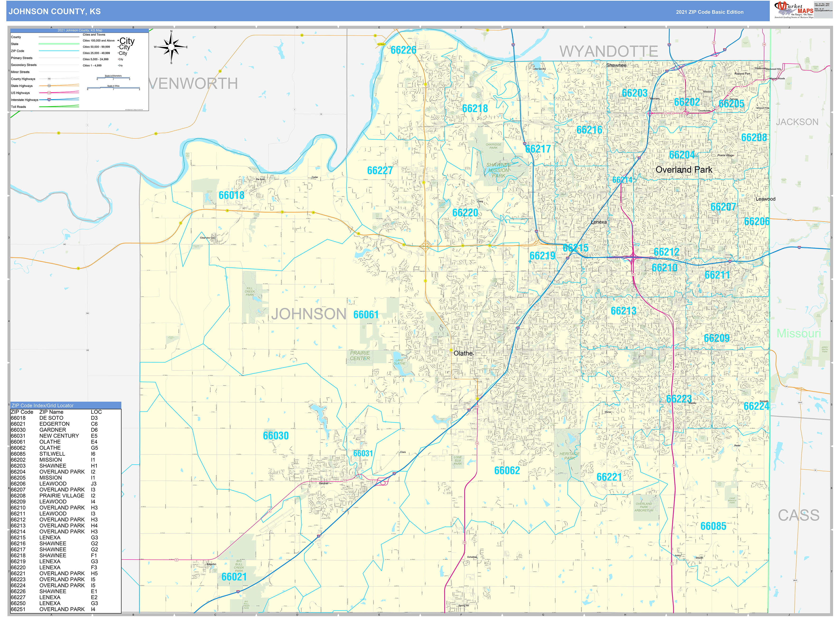840x617 pixels.
Task: Click the Prairie Center park label
Action: (360, 356)
